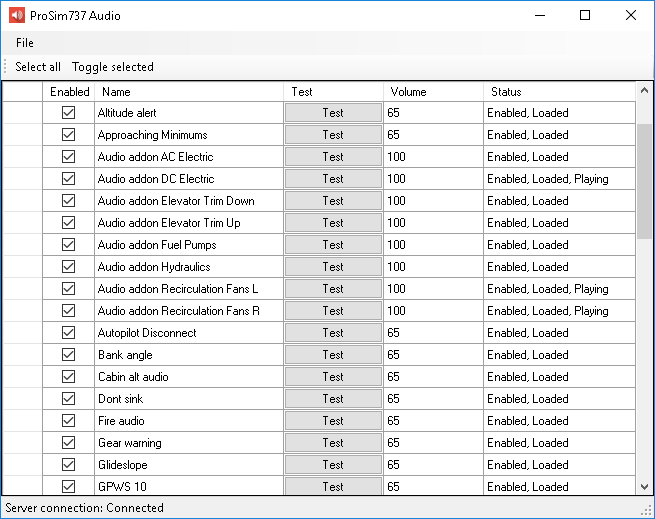Test Audio addon Recirculation Fans R
Image resolution: width=655 pixels, height=519 pixels.
(333, 310)
